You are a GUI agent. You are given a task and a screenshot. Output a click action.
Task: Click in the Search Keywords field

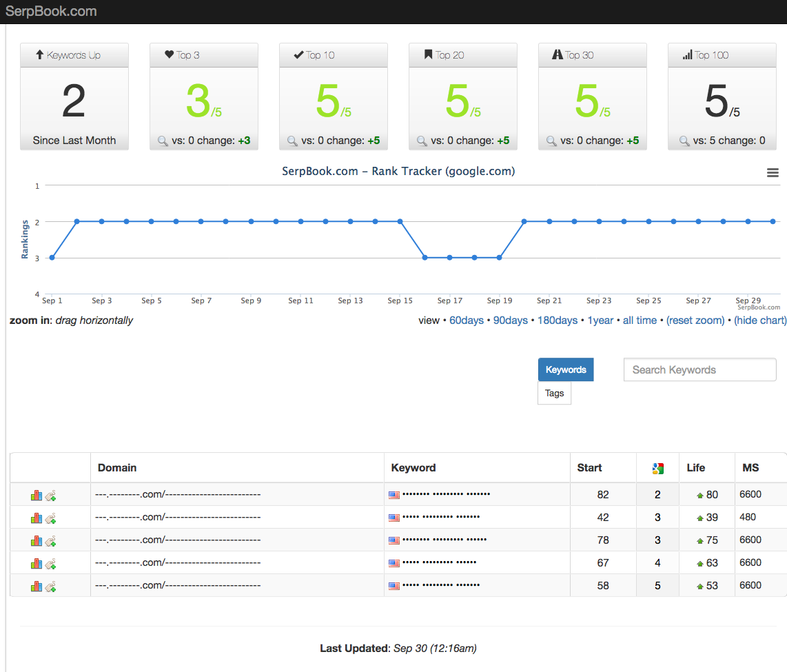(699, 370)
